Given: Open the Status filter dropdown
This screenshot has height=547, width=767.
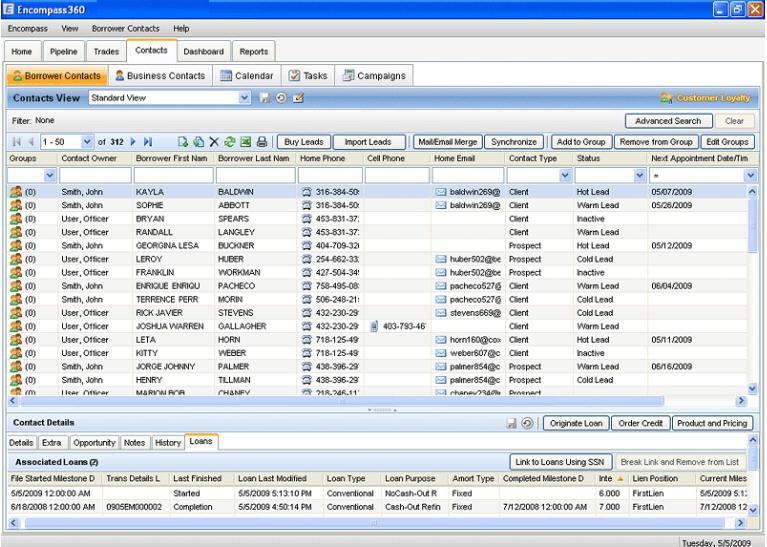Looking at the screenshot, I should [x=639, y=175].
